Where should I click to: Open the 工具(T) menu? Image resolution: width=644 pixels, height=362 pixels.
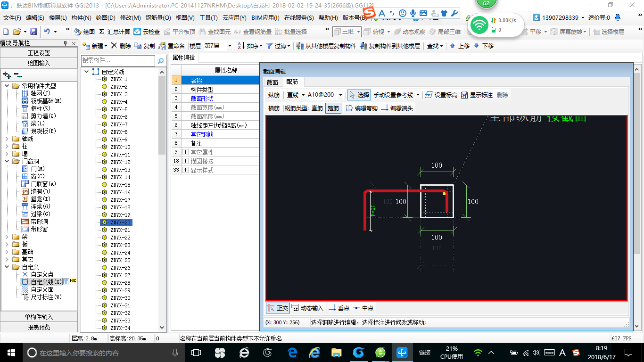pyautogui.click(x=208, y=18)
